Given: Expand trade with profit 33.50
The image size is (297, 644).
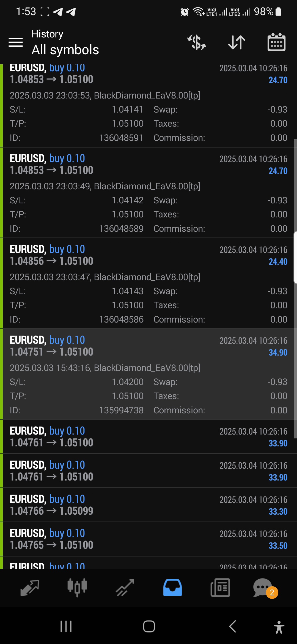Looking at the screenshot, I should [148, 539].
